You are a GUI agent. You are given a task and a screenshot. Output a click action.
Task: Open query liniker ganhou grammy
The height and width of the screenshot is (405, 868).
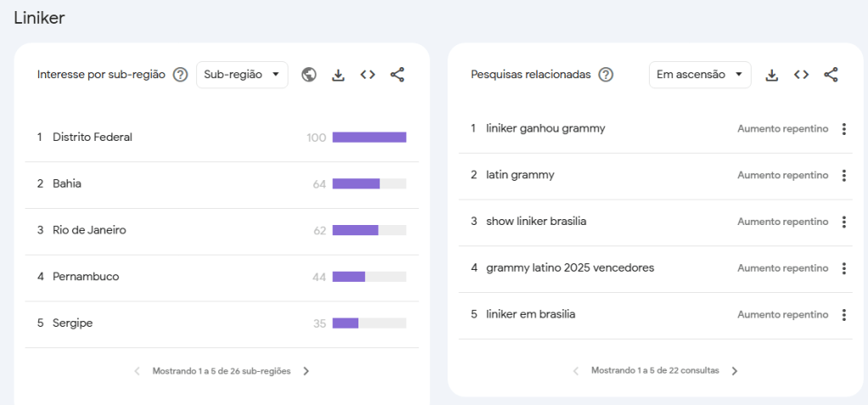click(545, 128)
